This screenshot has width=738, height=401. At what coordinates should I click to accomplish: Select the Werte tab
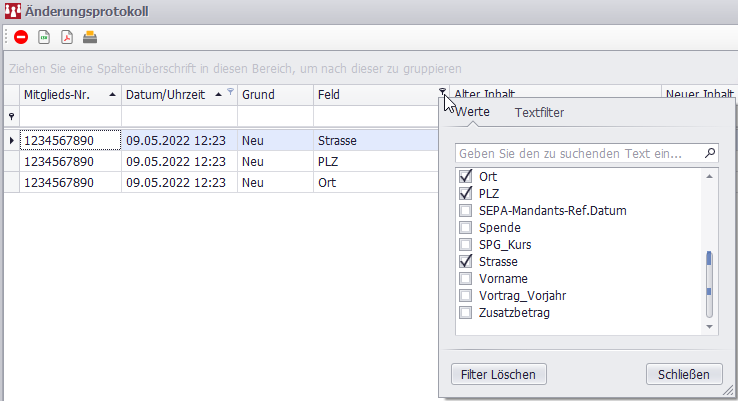click(x=472, y=113)
